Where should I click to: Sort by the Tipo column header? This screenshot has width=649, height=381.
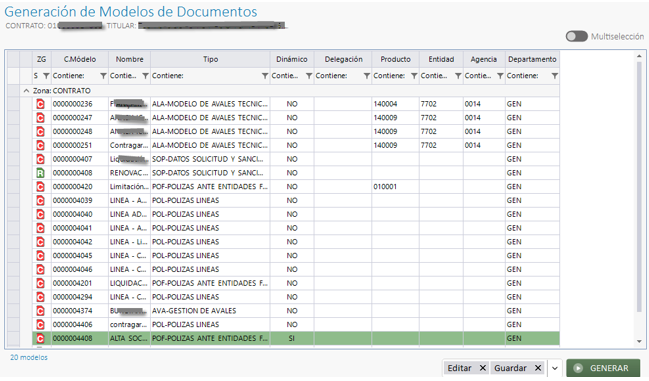coord(210,59)
